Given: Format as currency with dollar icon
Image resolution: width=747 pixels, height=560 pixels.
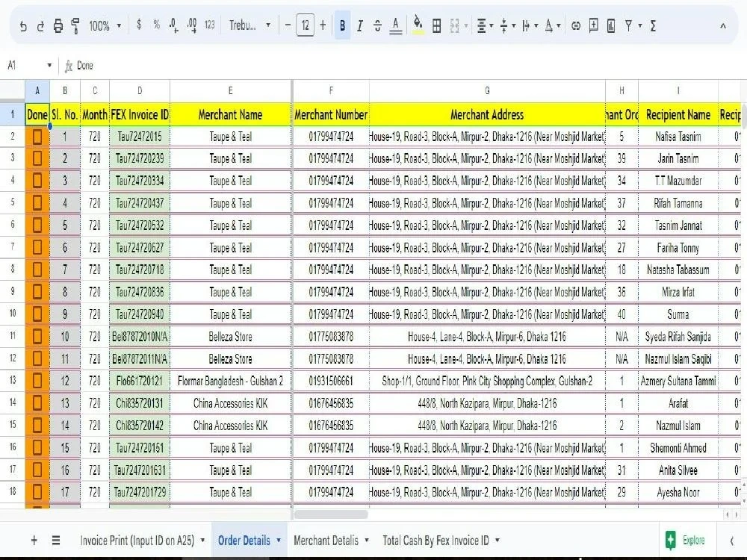Looking at the screenshot, I should 139,25.
